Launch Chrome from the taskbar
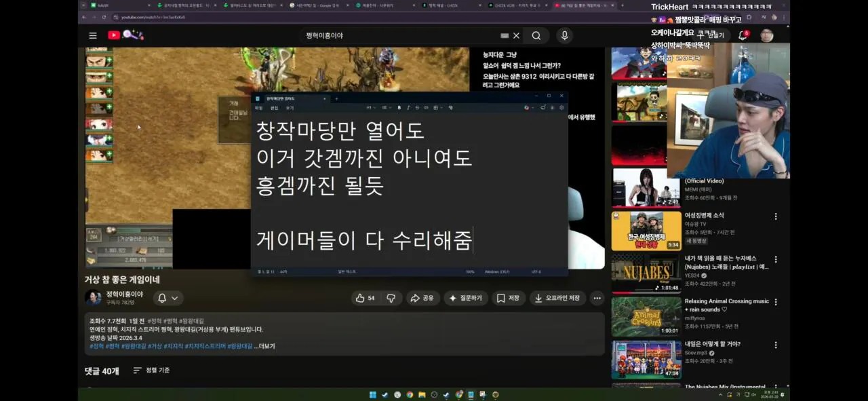The width and height of the screenshot is (868, 401). coord(410,395)
